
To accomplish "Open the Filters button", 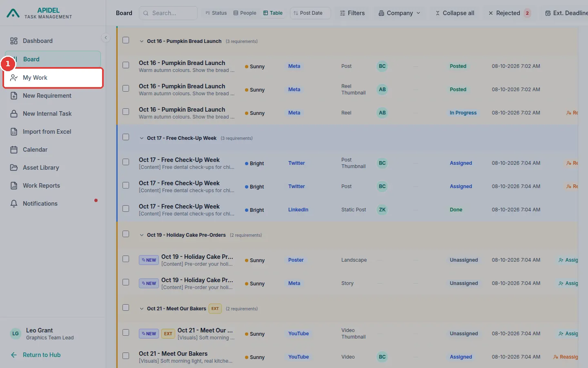I will (x=352, y=13).
